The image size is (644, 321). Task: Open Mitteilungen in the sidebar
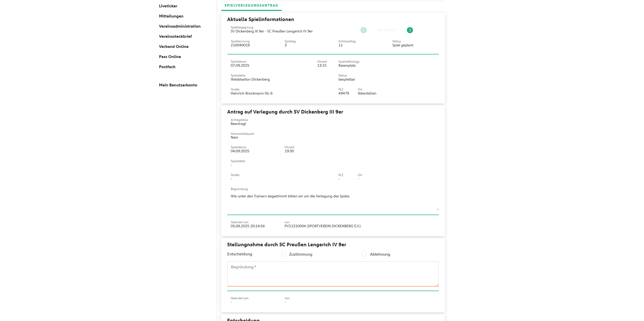coord(171,16)
